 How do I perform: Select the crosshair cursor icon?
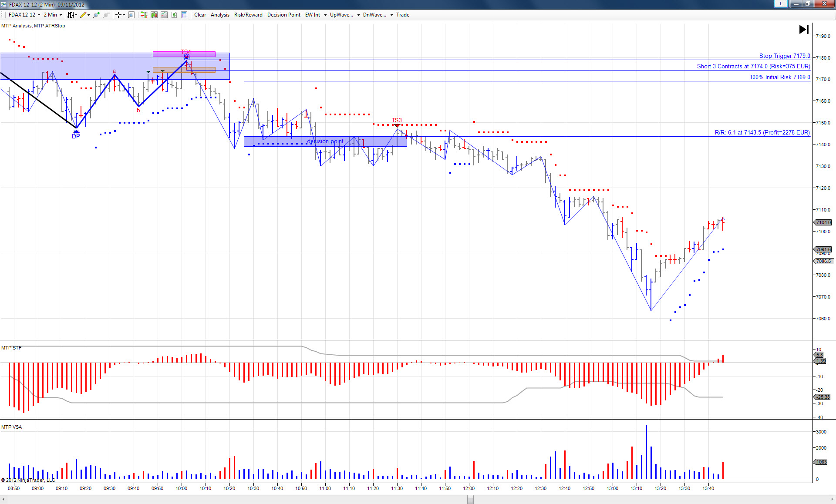click(x=118, y=15)
